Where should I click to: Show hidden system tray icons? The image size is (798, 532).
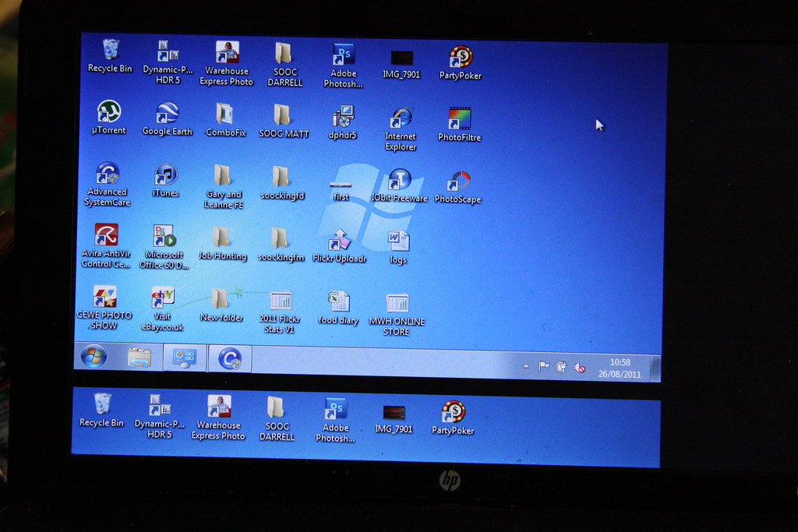[x=526, y=366]
